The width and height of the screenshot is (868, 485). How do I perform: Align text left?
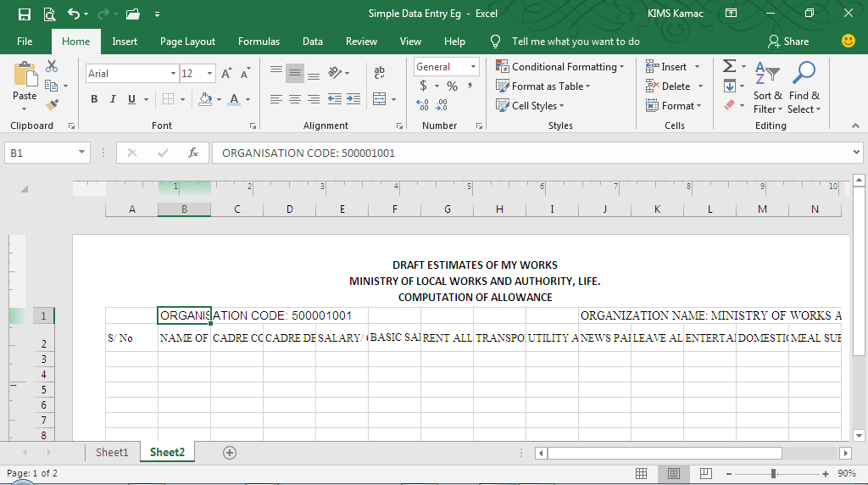pyautogui.click(x=275, y=99)
